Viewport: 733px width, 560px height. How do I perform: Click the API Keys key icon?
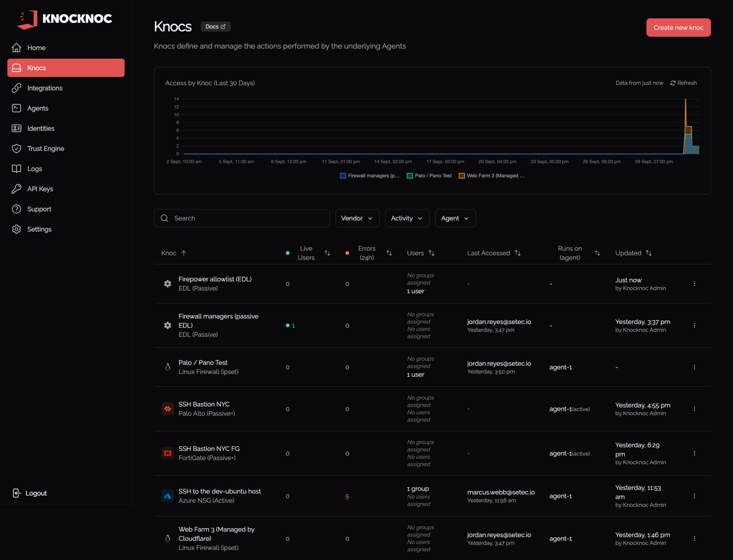[x=17, y=189]
